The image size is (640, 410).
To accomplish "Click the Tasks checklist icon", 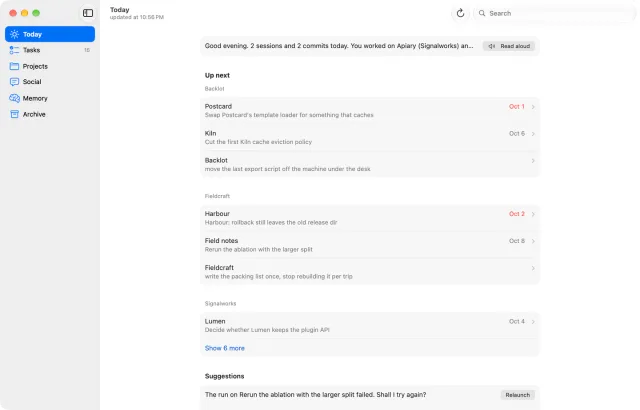I will 14,50.
